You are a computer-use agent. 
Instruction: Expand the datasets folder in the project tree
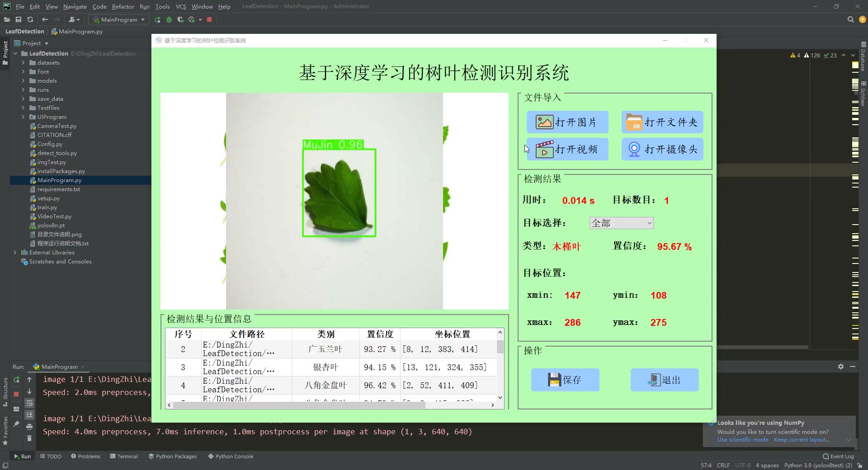23,63
